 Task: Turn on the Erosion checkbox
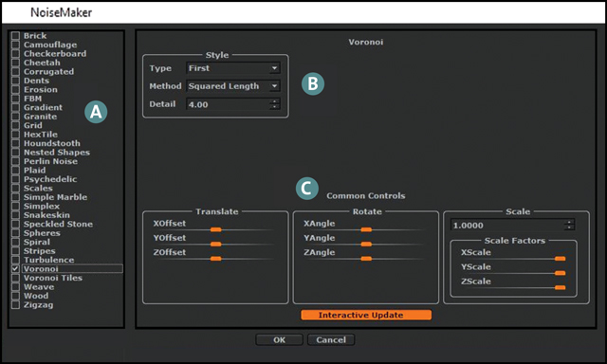pyautogui.click(x=15, y=89)
